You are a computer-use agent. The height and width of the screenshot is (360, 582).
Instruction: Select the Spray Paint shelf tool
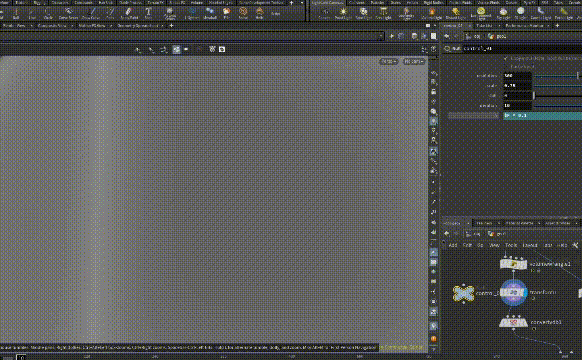click(129, 13)
